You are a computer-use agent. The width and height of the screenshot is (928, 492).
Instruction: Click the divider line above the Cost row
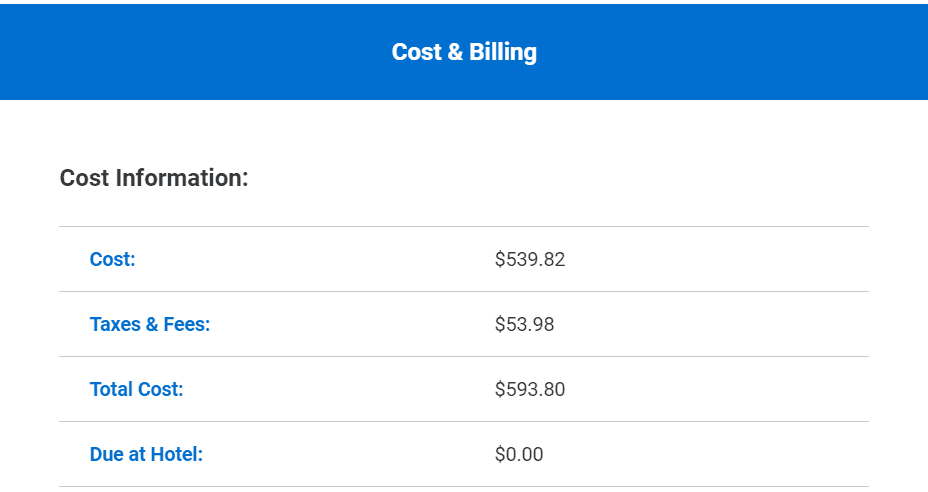pyautogui.click(x=464, y=227)
